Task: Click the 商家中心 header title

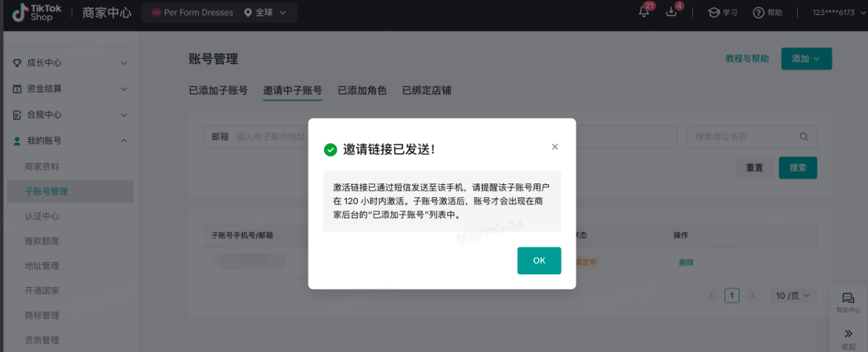Action: click(107, 12)
